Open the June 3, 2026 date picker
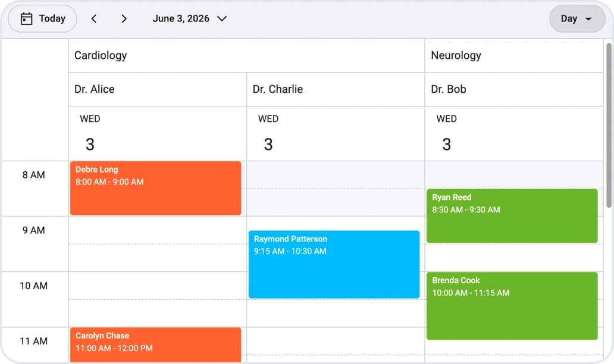 coord(190,19)
